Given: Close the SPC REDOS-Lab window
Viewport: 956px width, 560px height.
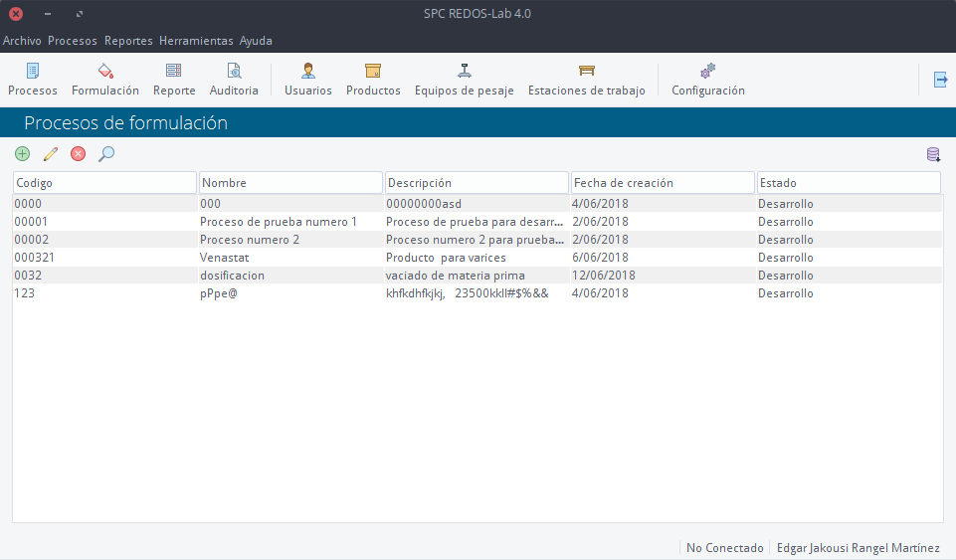Looking at the screenshot, I should pos(16,13).
